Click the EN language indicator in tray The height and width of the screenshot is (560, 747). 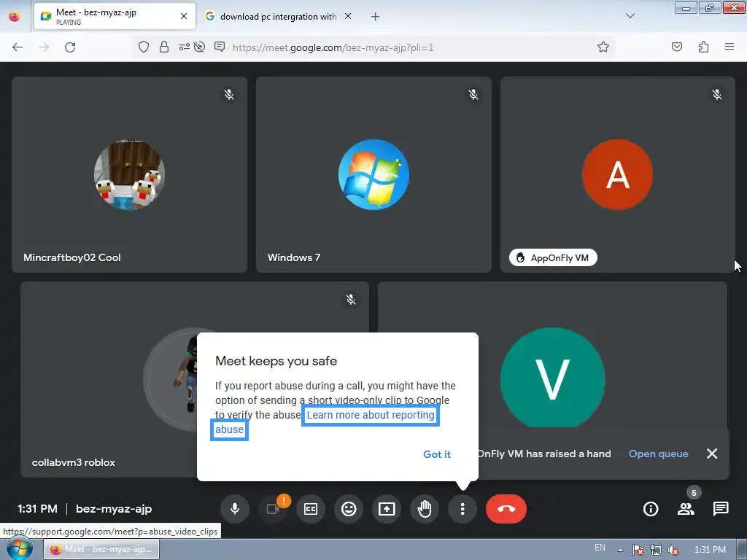(x=600, y=548)
